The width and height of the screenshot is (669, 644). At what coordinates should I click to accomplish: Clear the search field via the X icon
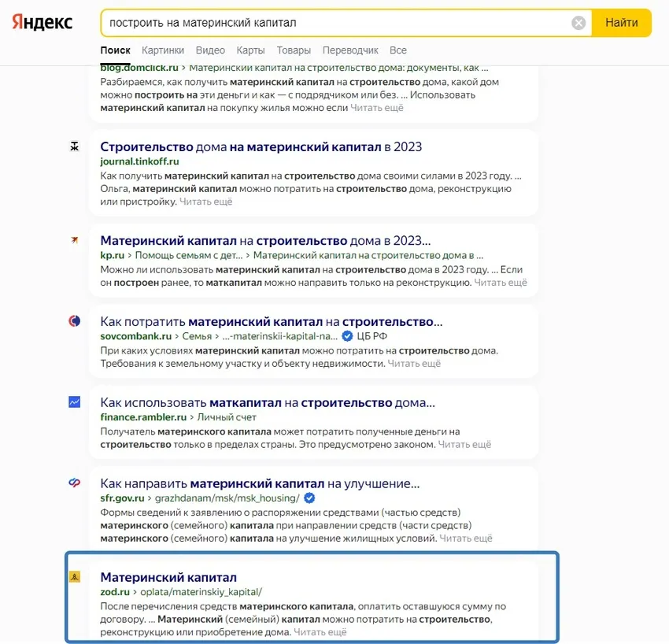click(x=579, y=23)
